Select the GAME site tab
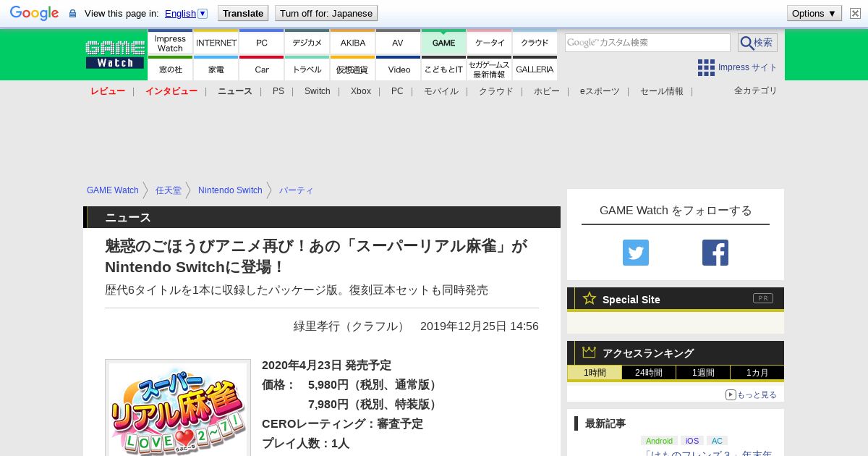Image resolution: width=868 pixels, height=456 pixels. [444, 43]
